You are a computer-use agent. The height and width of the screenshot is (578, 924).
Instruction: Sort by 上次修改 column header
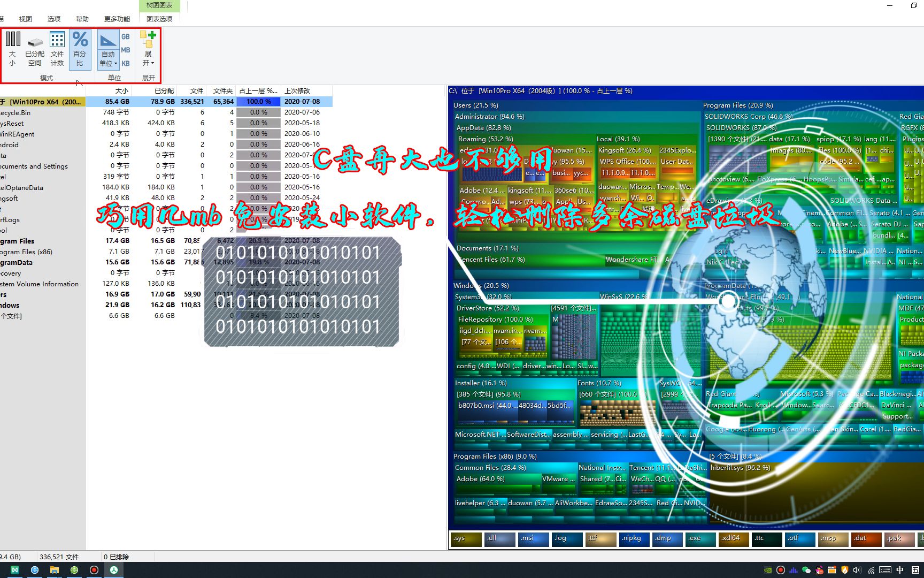[297, 91]
